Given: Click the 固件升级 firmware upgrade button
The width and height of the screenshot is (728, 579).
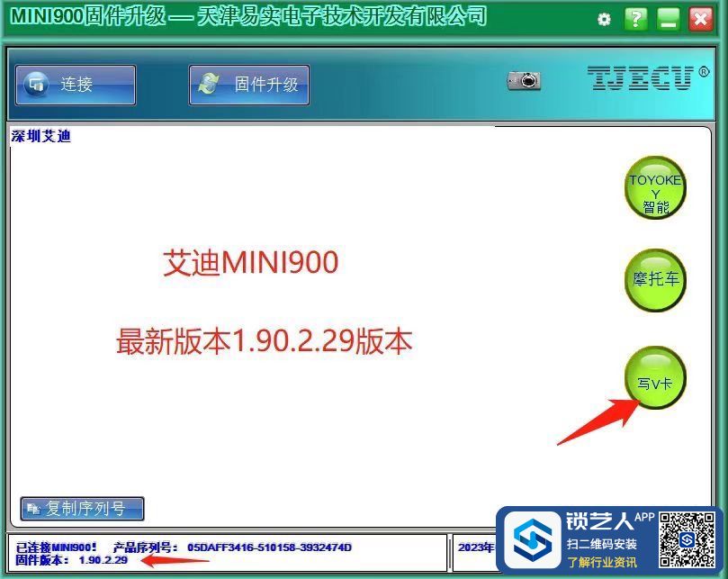Looking at the screenshot, I should click(249, 85).
